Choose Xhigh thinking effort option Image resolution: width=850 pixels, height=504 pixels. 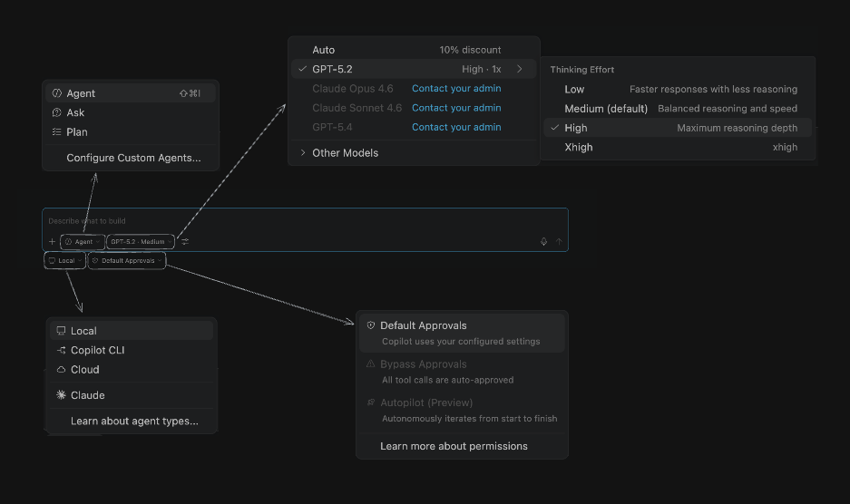click(678, 148)
